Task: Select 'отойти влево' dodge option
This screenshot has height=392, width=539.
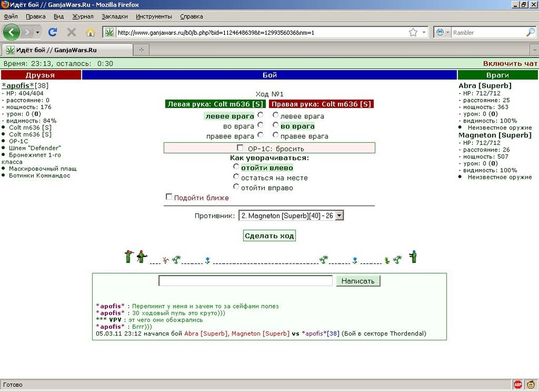Action: (236, 166)
